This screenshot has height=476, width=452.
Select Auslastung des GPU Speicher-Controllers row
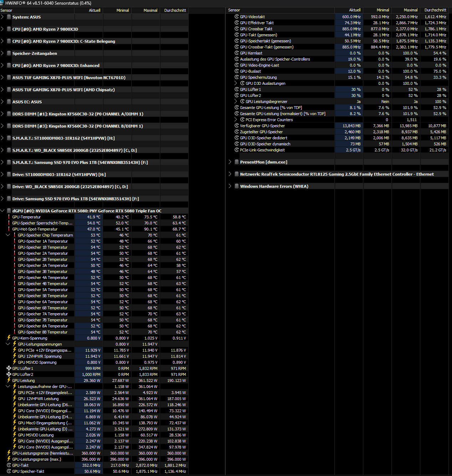tap(338, 59)
